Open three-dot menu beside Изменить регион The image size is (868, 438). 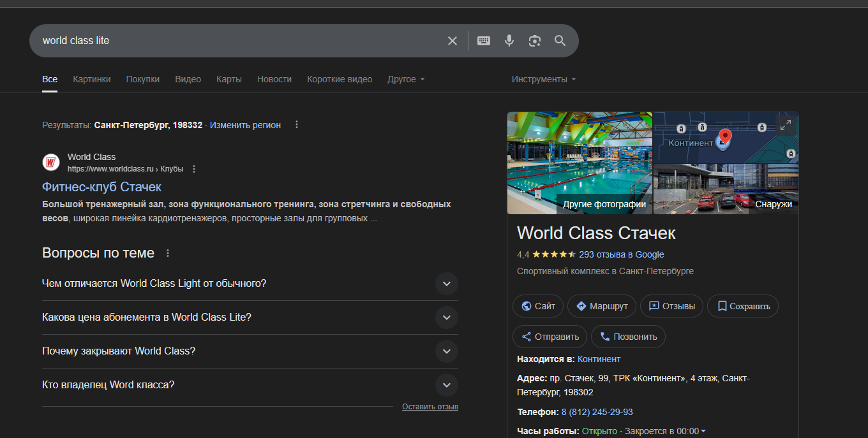click(297, 125)
